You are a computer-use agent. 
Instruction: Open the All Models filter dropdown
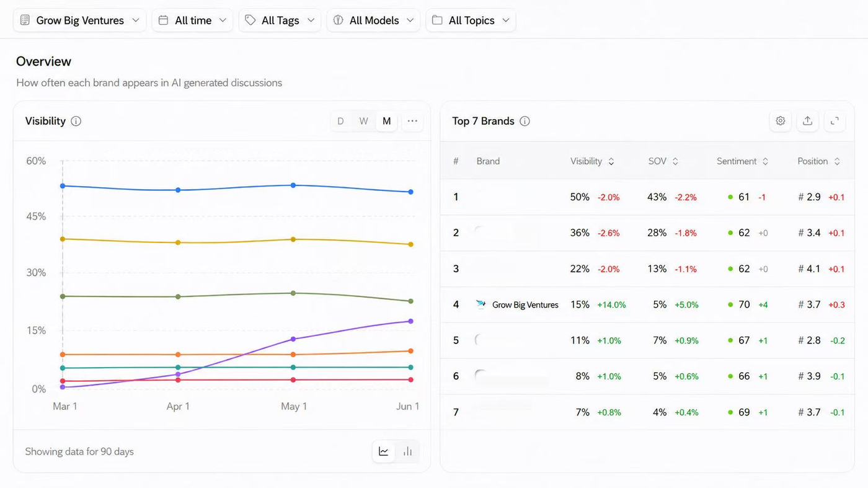373,20
